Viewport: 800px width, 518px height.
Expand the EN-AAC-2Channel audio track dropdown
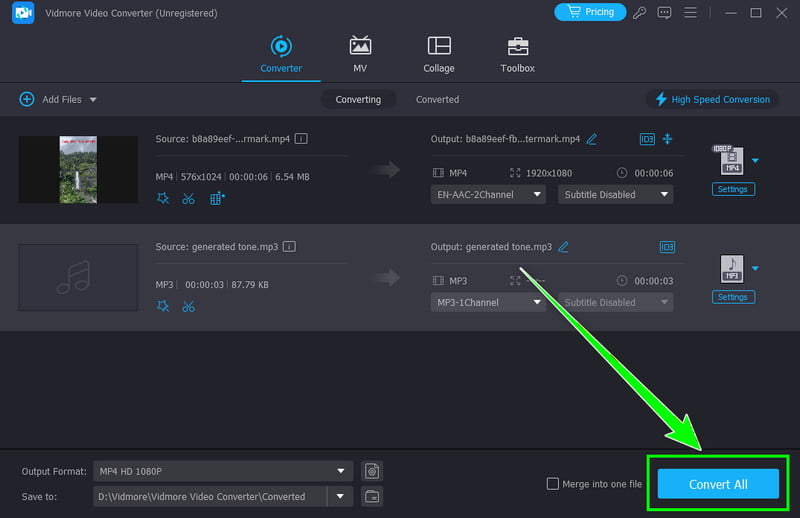488,195
